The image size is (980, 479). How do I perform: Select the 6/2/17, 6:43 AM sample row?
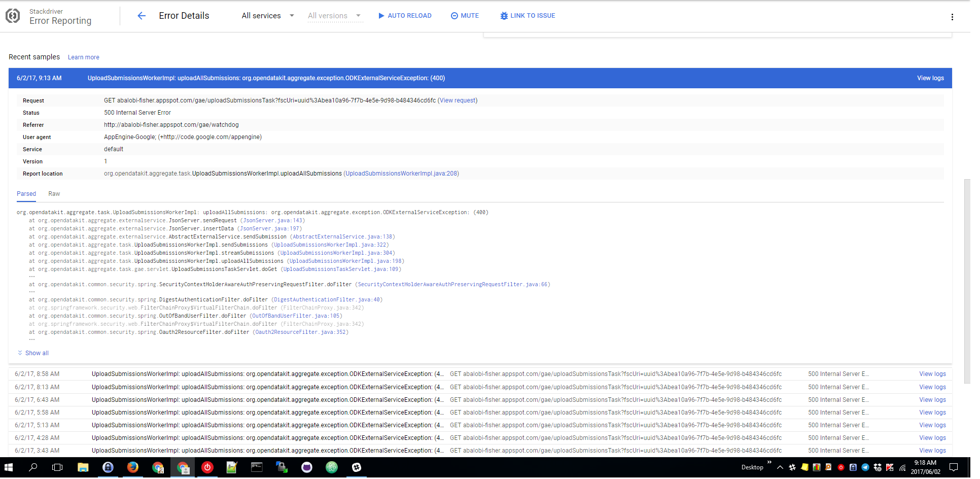[480, 400]
